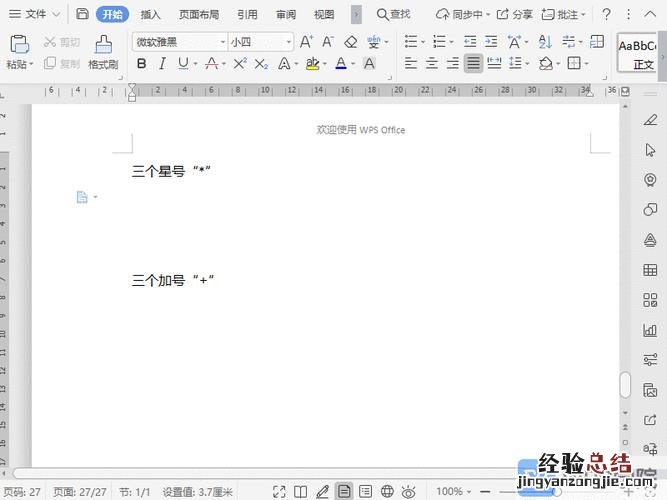This screenshot has height=500, width=667.
Task: Center align the text
Action: pos(432,64)
